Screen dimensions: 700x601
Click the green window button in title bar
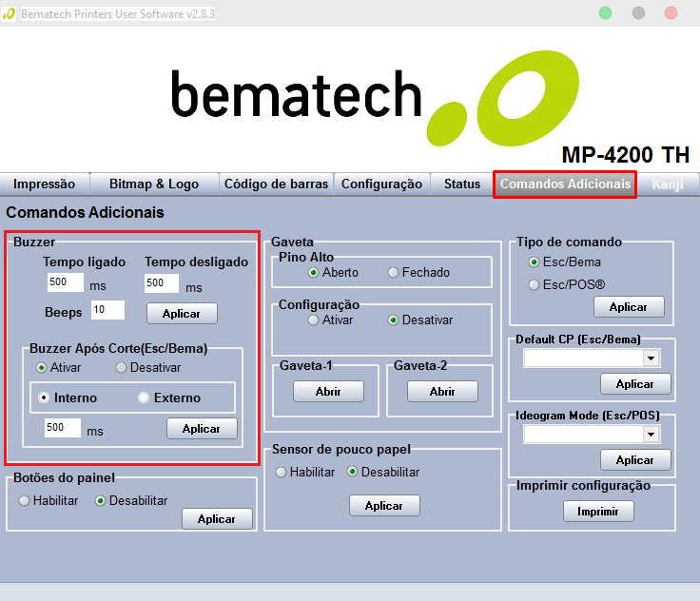[x=605, y=13]
